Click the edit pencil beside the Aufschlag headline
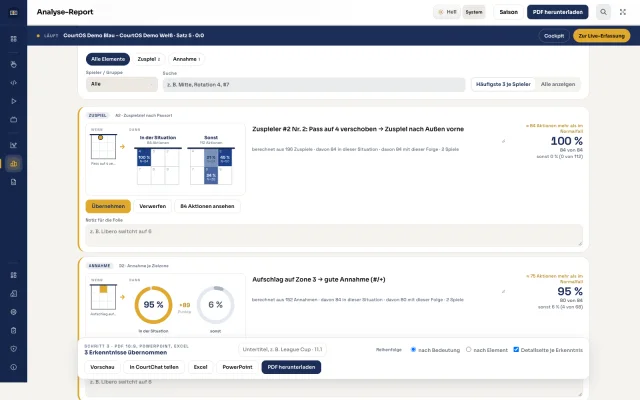The image size is (640, 400). (503, 291)
